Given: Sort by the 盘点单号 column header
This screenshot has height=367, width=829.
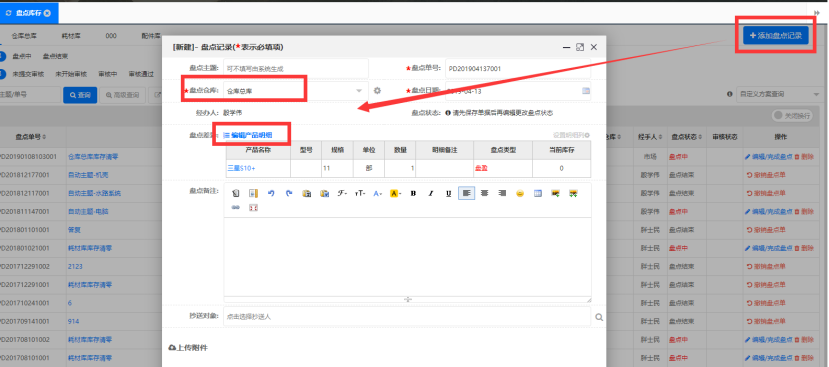Looking at the screenshot, I should pos(30,137).
